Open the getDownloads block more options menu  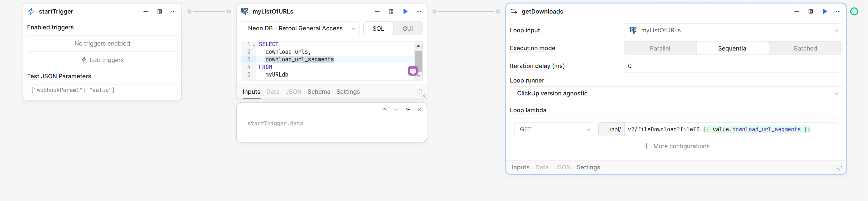tap(838, 12)
